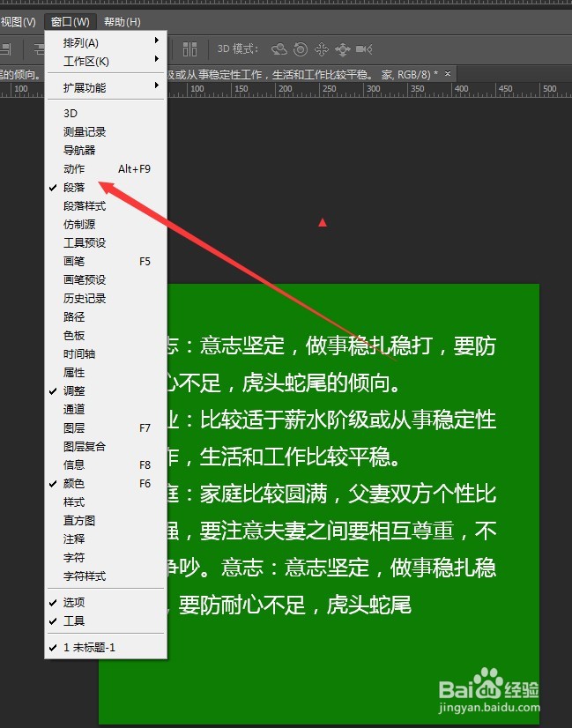Open the 段落样式 panel

click(107, 206)
